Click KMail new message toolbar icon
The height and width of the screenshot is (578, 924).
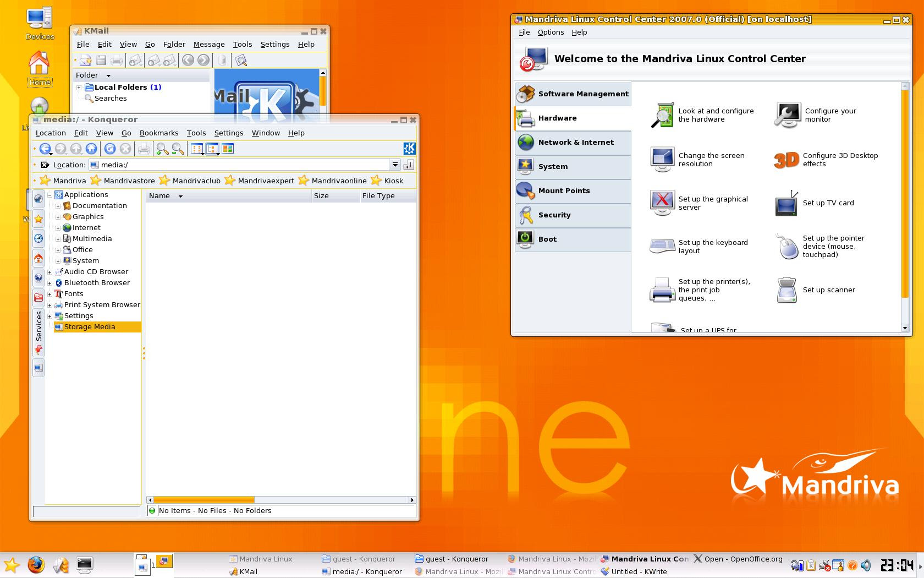[x=85, y=60]
